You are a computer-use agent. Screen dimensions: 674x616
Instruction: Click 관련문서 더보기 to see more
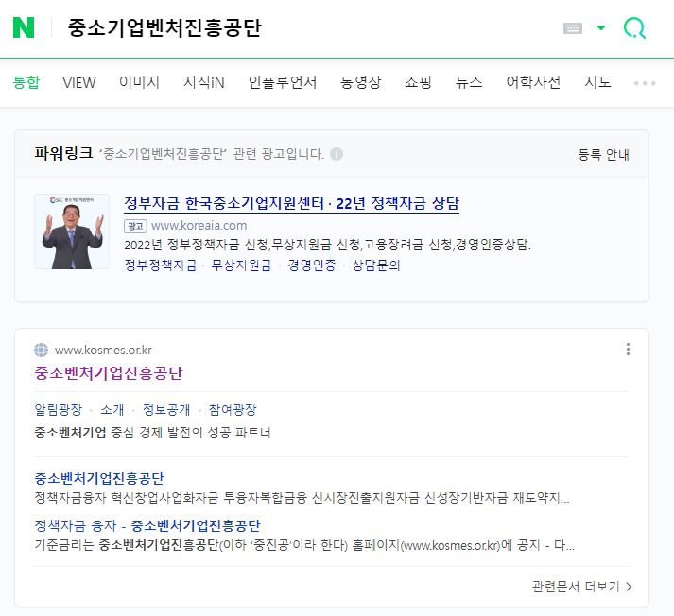[x=581, y=587]
